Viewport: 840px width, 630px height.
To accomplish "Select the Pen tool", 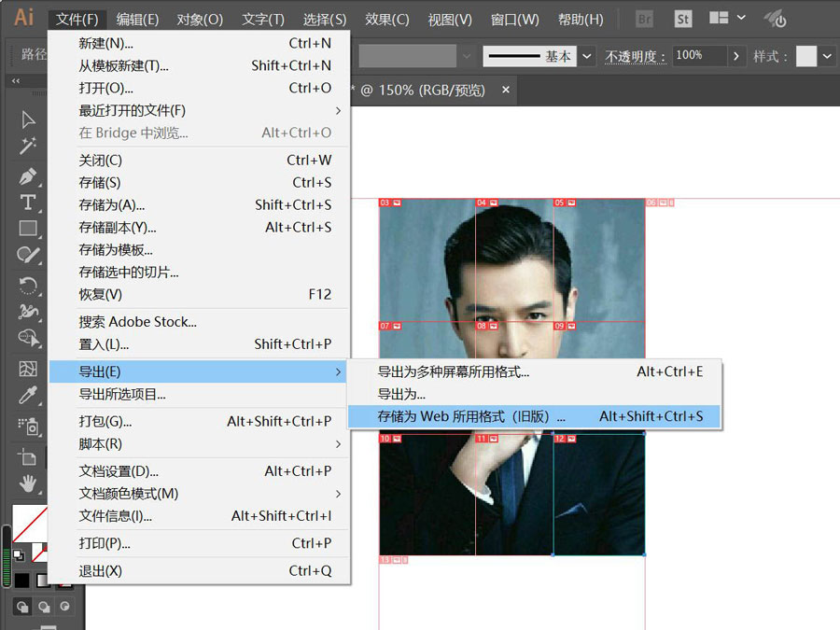I will click(x=28, y=175).
